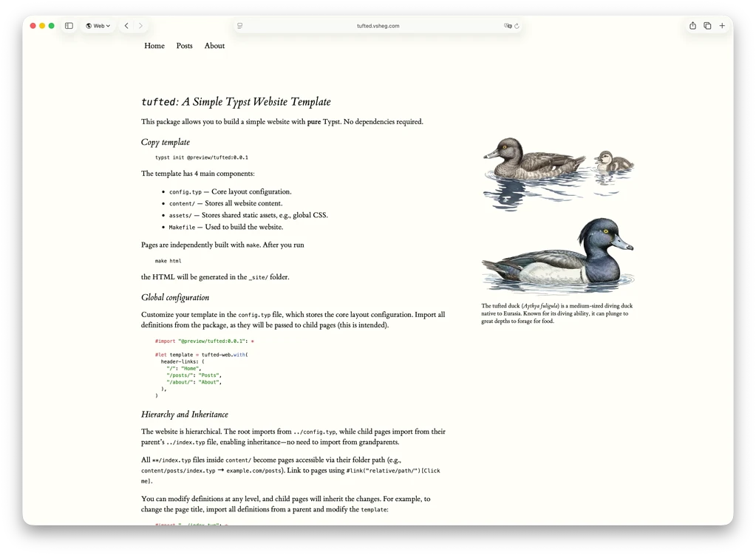Click the Global configuration heading

(175, 298)
